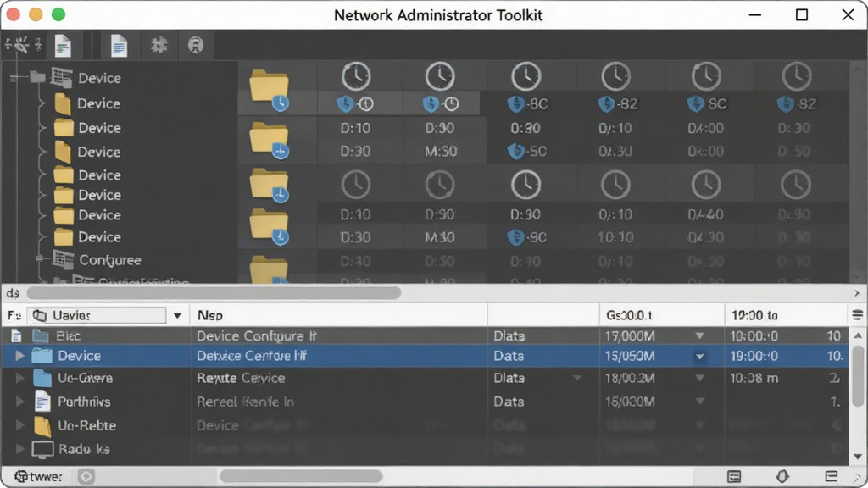The width and height of the screenshot is (868, 488).
Task: Click the status bar horizontal scrollbar thumb
Action: pos(301,476)
